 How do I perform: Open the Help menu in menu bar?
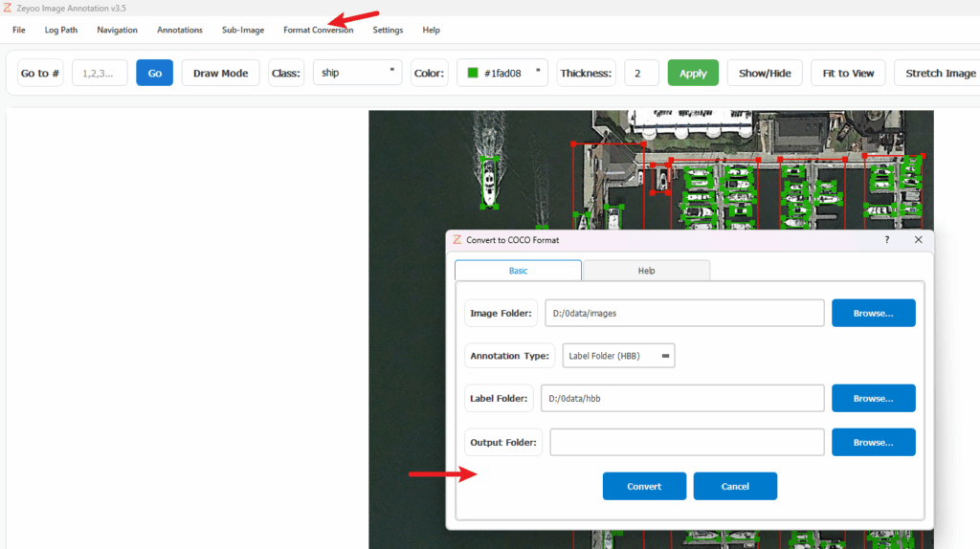tap(431, 30)
